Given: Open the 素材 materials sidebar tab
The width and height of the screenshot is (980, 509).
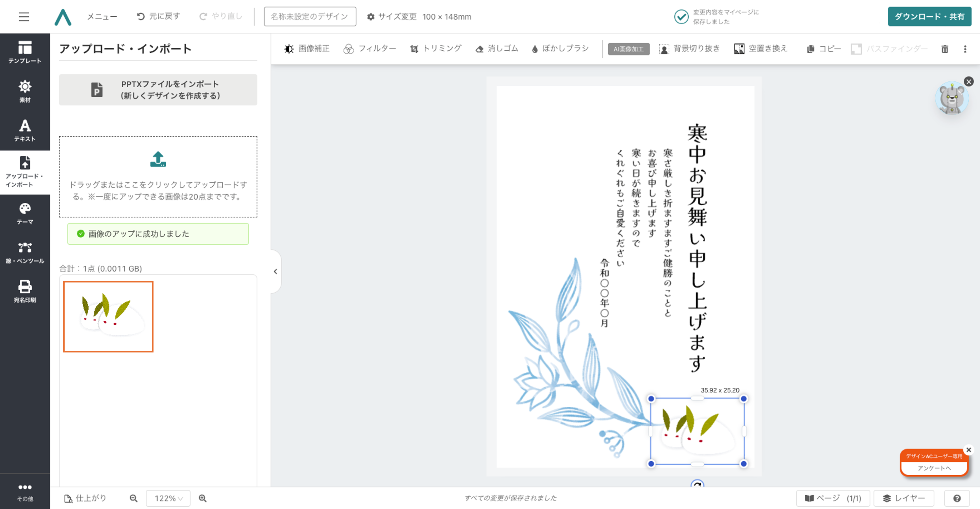Looking at the screenshot, I should coord(25,91).
